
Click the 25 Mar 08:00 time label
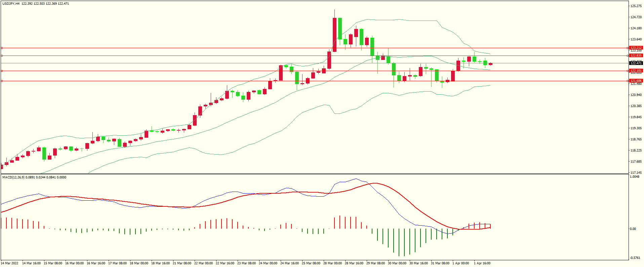[311, 263]
